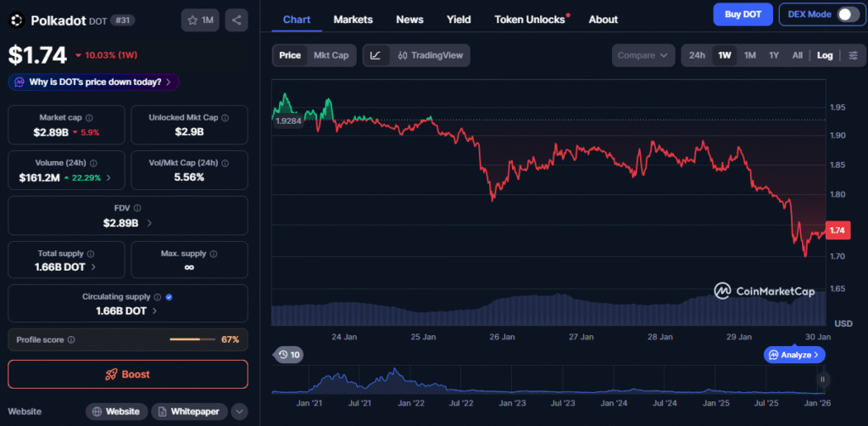This screenshot has height=426, width=868.
Task: Click the Boost button
Action: coord(128,374)
